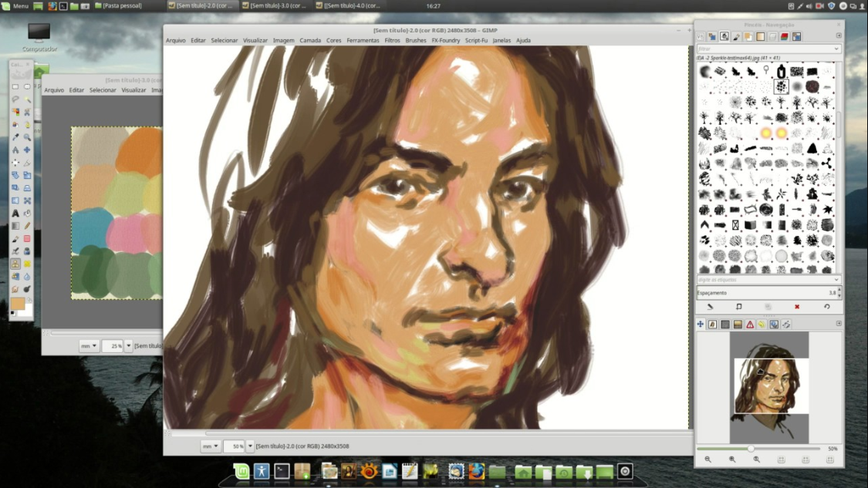Click the edit brush icon below Espaçamento

tap(711, 307)
